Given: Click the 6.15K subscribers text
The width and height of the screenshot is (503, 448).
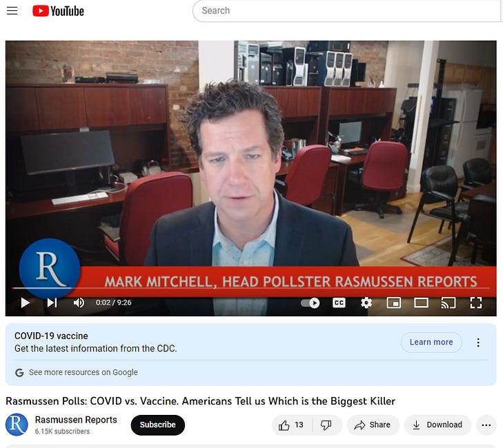Looking at the screenshot, I should coord(62,431).
